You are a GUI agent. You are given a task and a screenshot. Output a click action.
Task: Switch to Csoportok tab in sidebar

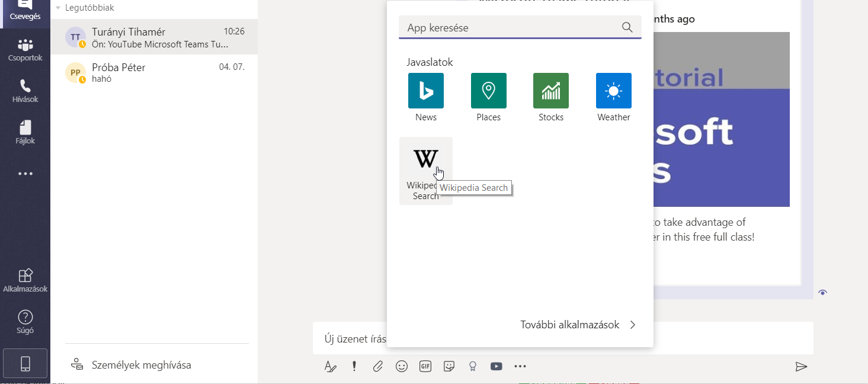(x=25, y=50)
